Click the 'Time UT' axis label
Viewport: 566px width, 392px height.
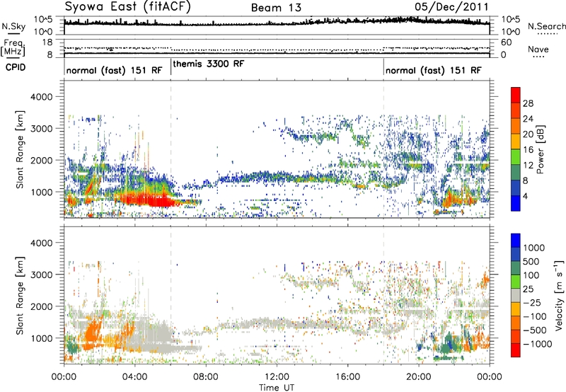click(x=277, y=387)
